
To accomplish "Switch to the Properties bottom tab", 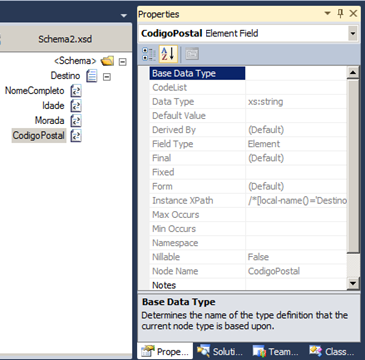I will [165, 352].
